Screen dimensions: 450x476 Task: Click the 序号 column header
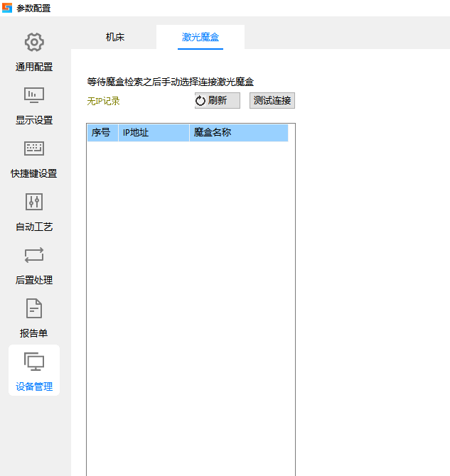(102, 133)
